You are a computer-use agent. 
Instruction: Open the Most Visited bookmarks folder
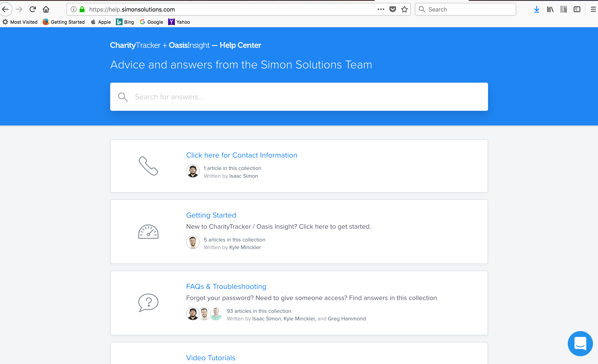coord(20,22)
